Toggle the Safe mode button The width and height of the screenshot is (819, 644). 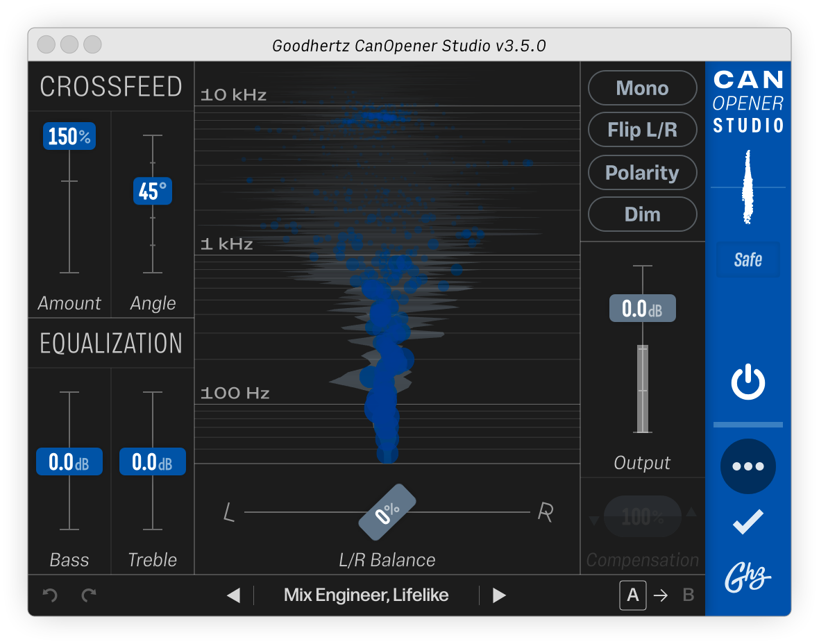click(x=748, y=260)
